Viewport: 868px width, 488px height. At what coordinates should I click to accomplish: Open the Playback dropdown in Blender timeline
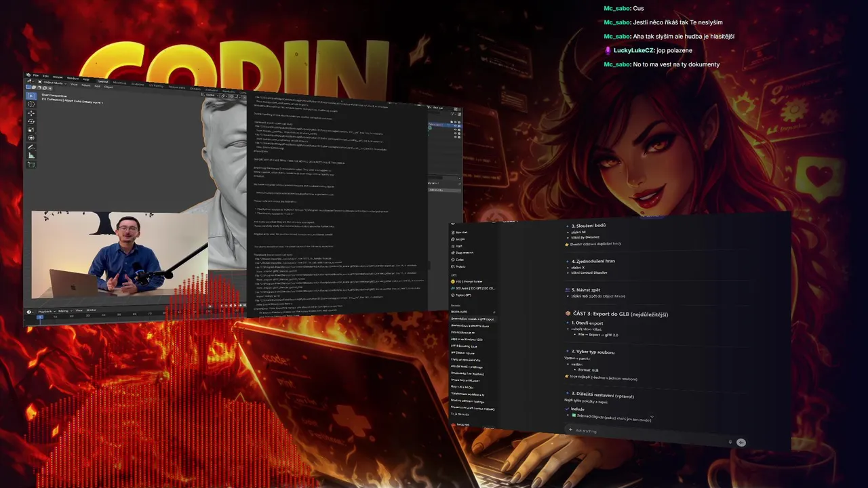point(47,311)
